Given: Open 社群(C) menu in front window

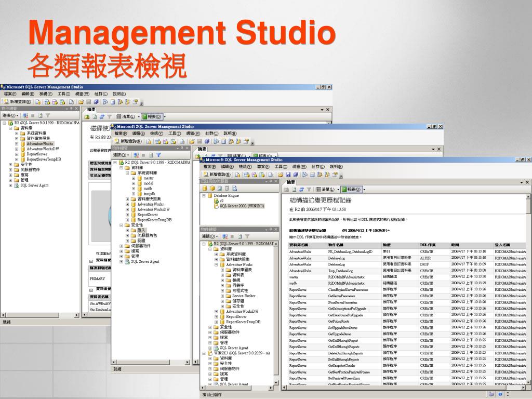Looking at the screenshot, I should point(318,167).
